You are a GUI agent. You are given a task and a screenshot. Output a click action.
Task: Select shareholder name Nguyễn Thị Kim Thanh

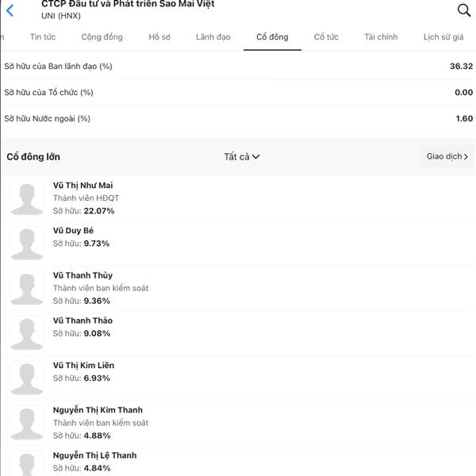click(98, 410)
